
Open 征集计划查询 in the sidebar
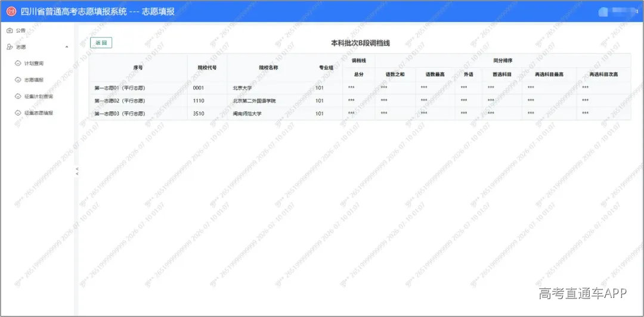point(39,96)
